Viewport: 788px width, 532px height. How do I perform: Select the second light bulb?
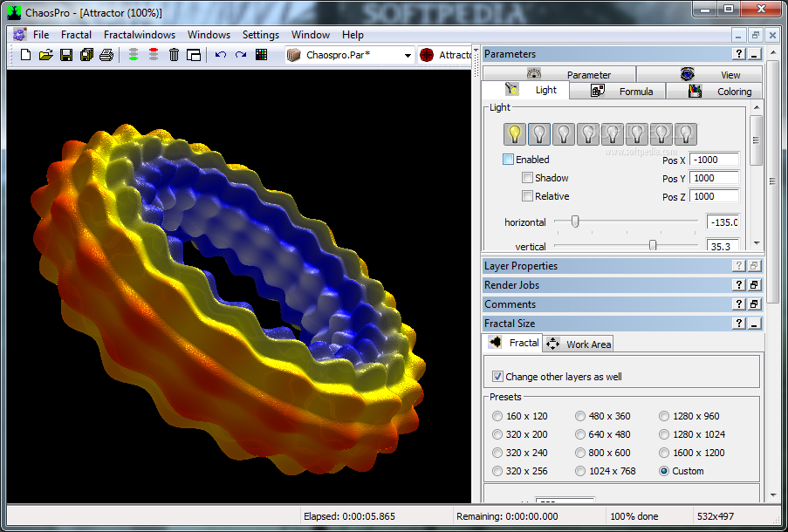pos(539,134)
